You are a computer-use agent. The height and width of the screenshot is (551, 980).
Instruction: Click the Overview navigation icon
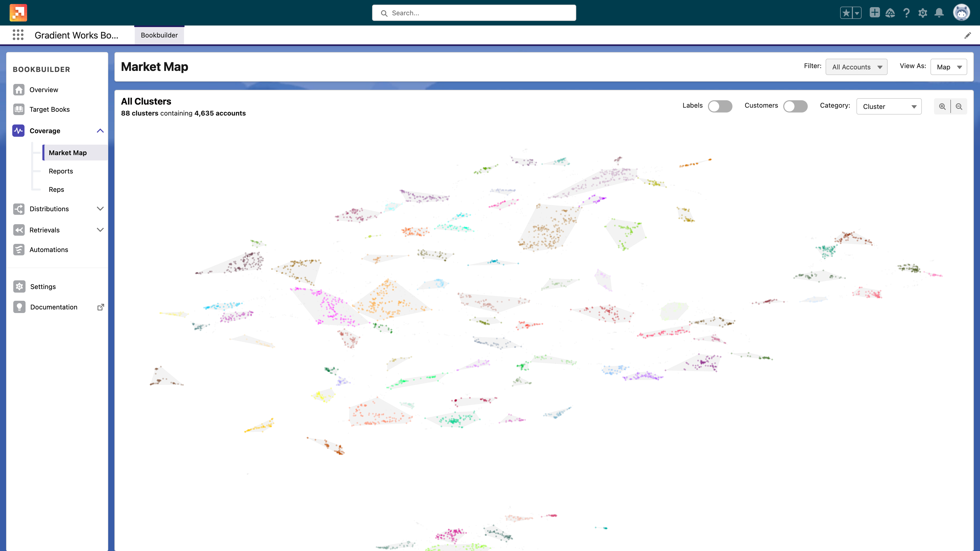[18, 90]
